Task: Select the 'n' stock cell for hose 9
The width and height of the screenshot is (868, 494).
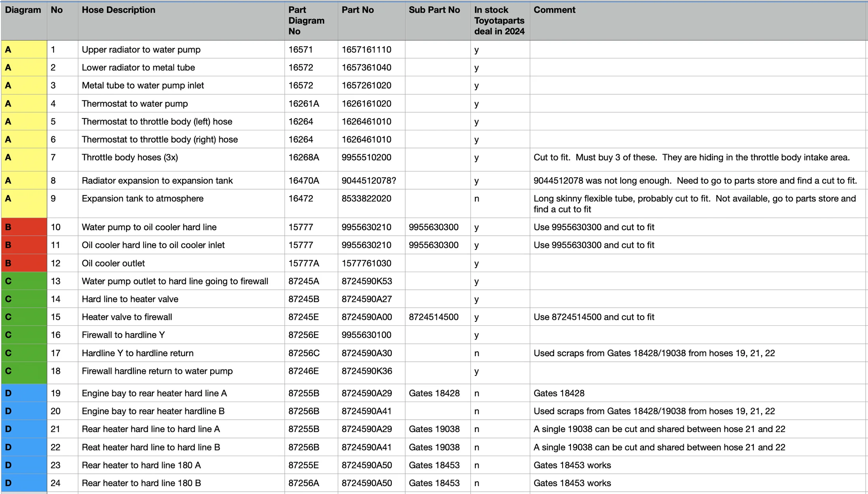Action: click(477, 199)
